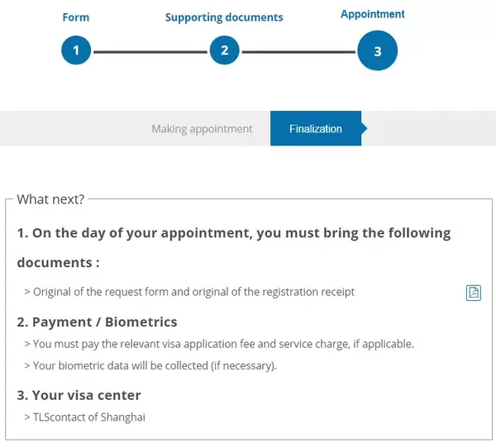
Task: Click step 1 circle for Form
Action: tap(76, 50)
